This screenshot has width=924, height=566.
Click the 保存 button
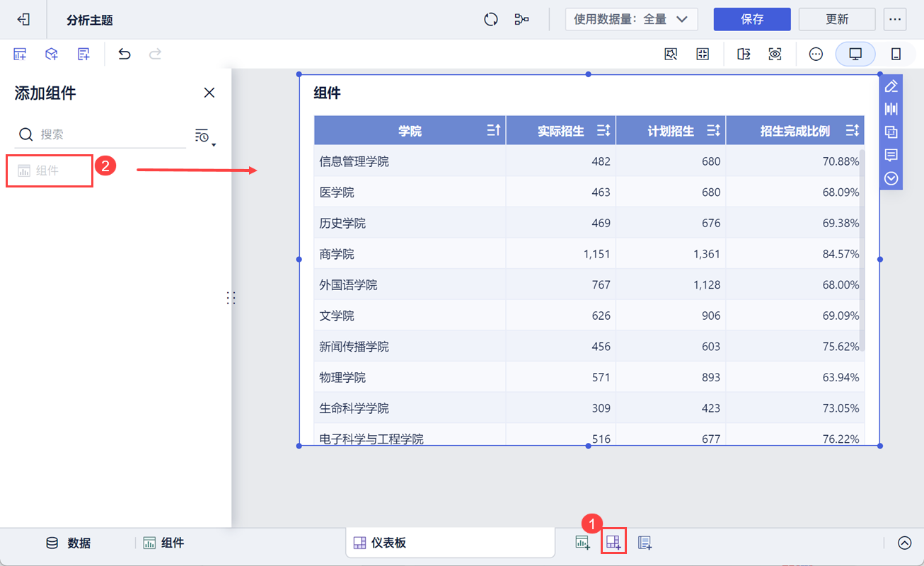click(x=752, y=19)
